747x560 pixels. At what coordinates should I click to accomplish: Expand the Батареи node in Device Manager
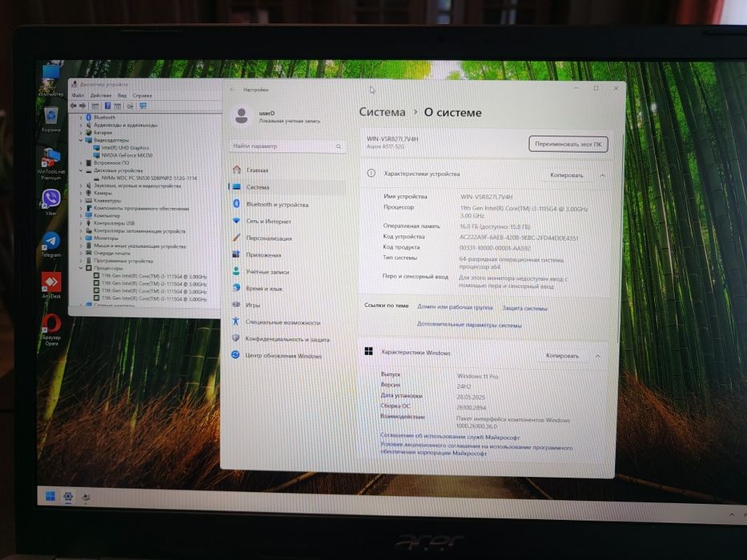click(81, 132)
